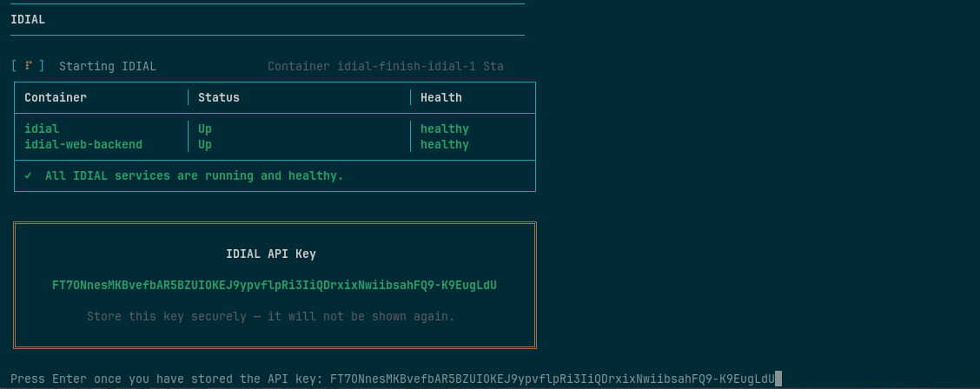Image resolution: width=980 pixels, height=389 pixels.
Task: Click the spinner icon beside Starting IDIAL
Action: click(28, 66)
